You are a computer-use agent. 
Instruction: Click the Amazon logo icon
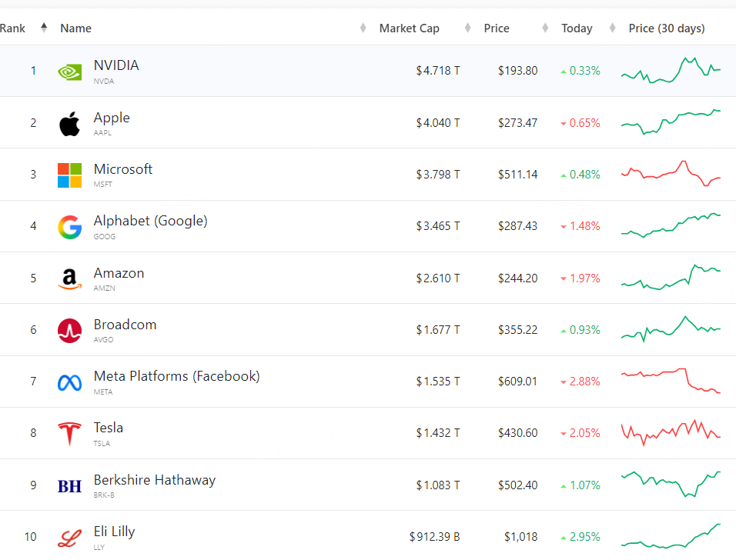tap(69, 278)
